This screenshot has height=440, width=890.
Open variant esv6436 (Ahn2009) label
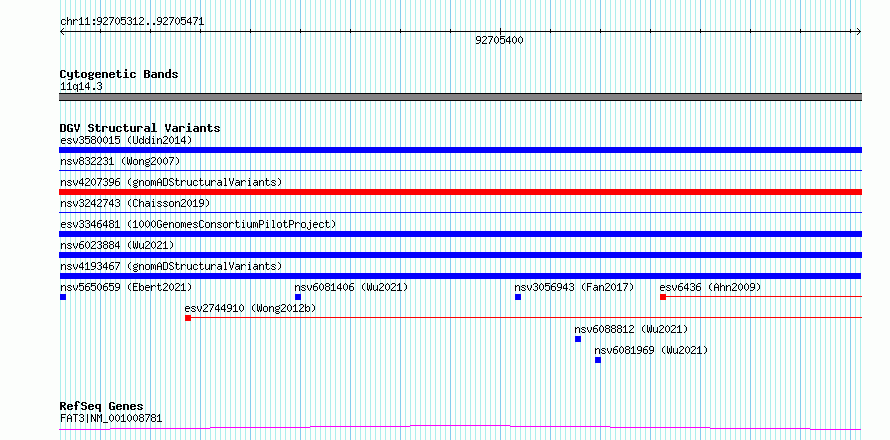point(710,287)
